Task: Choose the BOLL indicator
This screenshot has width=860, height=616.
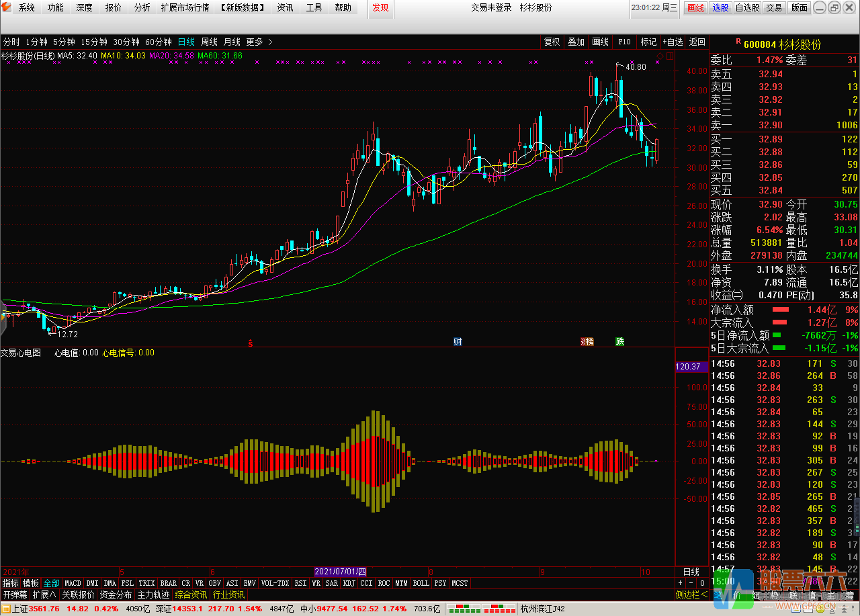Action: click(x=421, y=583)
